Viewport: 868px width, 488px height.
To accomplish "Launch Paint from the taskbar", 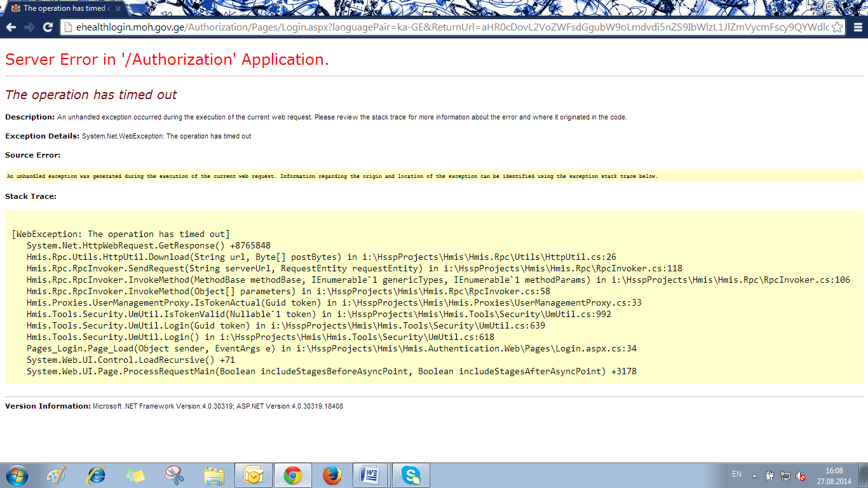I will tap(57, 475).
